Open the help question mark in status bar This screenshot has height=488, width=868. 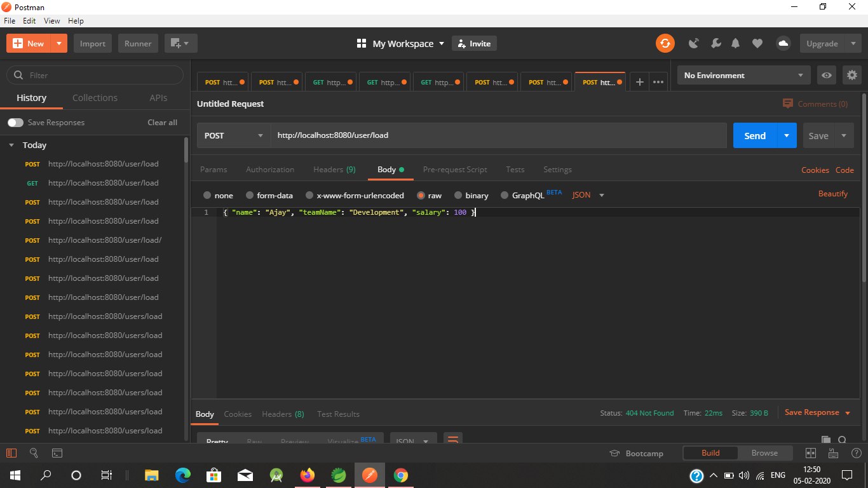tap(855, 453)
